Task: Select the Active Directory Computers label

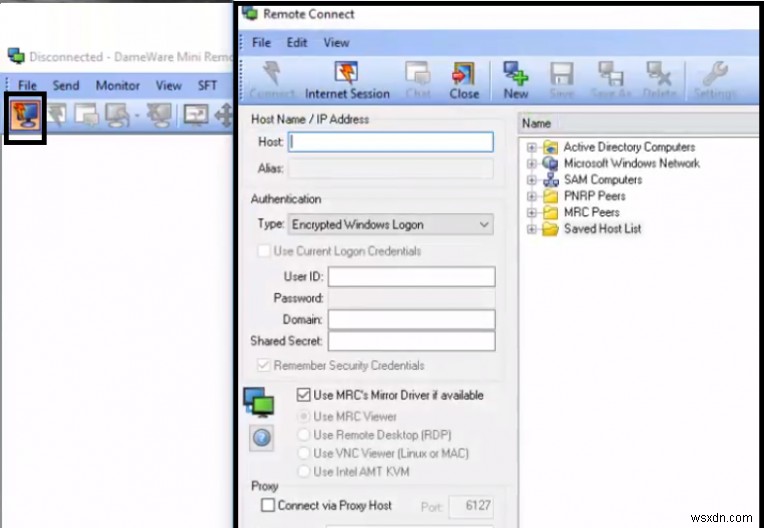Action: 630,147
